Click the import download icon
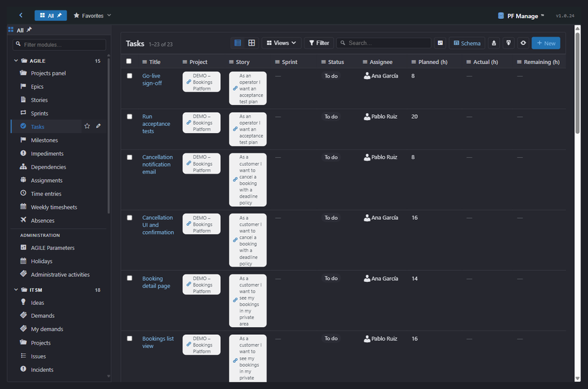The width and height of the screenshot is (588, 389). (x=508, y=43)
